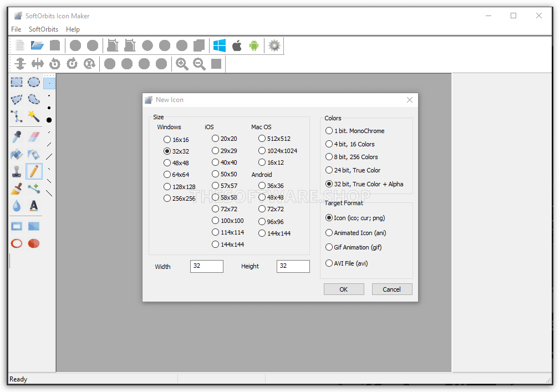This screenshot has height=392, width=560.
Task: Select the rectangular selection tool
Action: click(17, 83)
